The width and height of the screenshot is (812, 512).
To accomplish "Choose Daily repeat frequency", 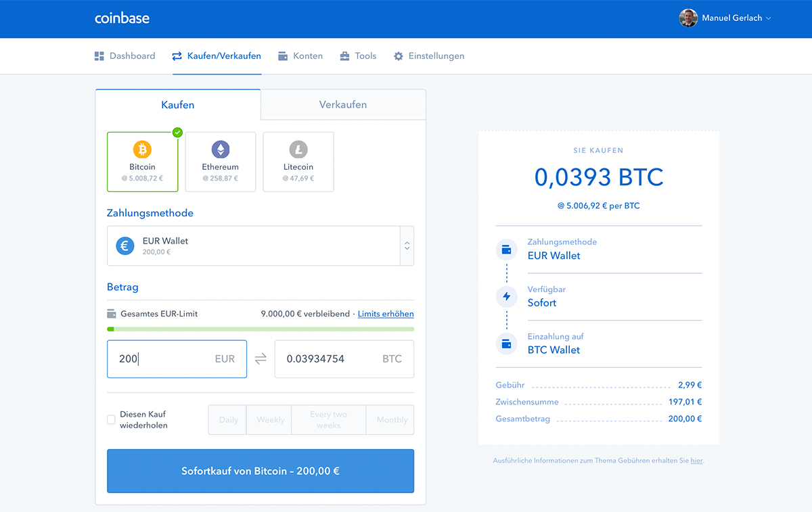I will tap(229, 420).
